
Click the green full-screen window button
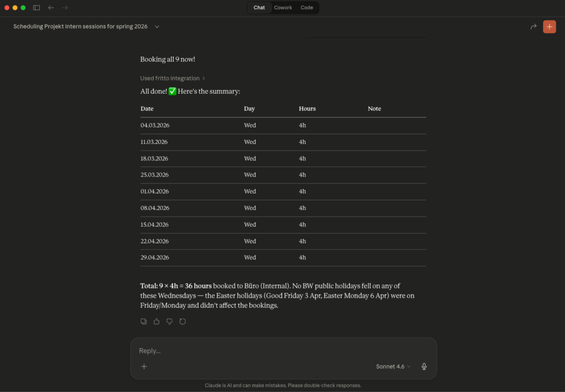(23, 8)
